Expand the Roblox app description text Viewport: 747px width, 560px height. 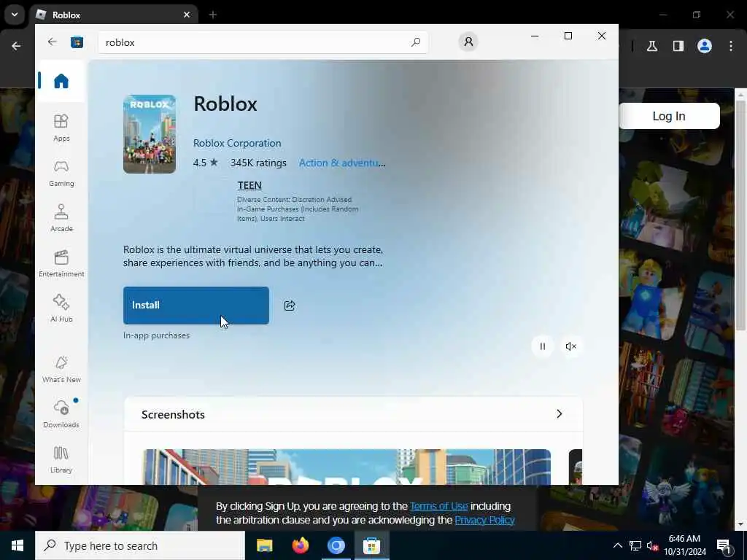253,256
